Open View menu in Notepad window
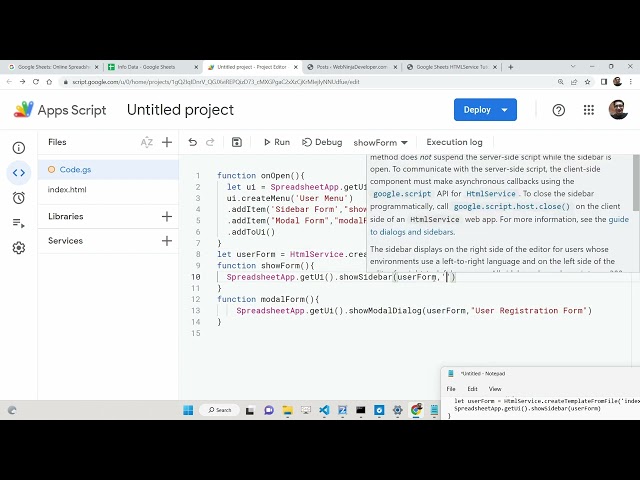This screenshot has height=480, width=640. pos(495,389)
